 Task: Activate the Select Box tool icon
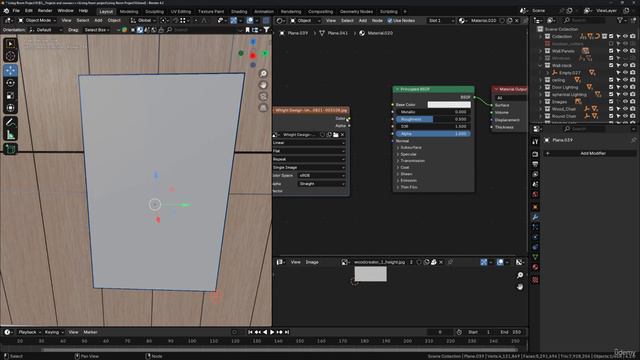[11, 44]
